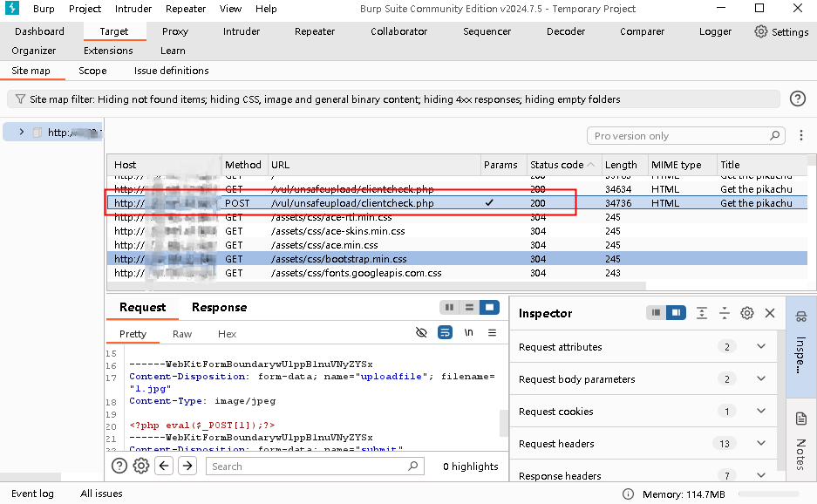
Task: Focus the Pro version only search field
Action: pyautogui.click(x=687, y=135)
